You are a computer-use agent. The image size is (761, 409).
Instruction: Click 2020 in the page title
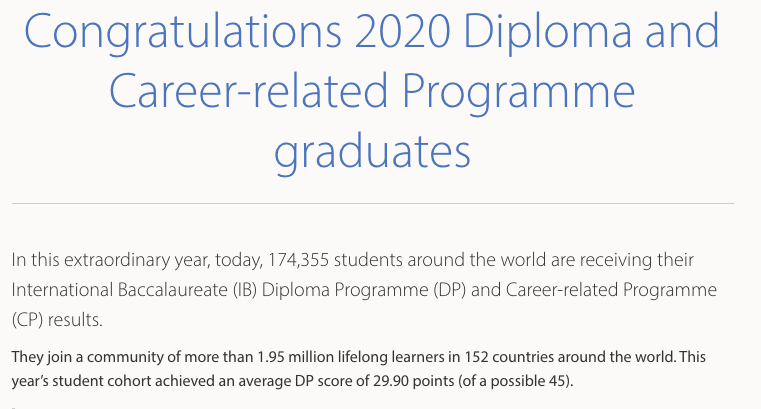click(x=403, y=31)
